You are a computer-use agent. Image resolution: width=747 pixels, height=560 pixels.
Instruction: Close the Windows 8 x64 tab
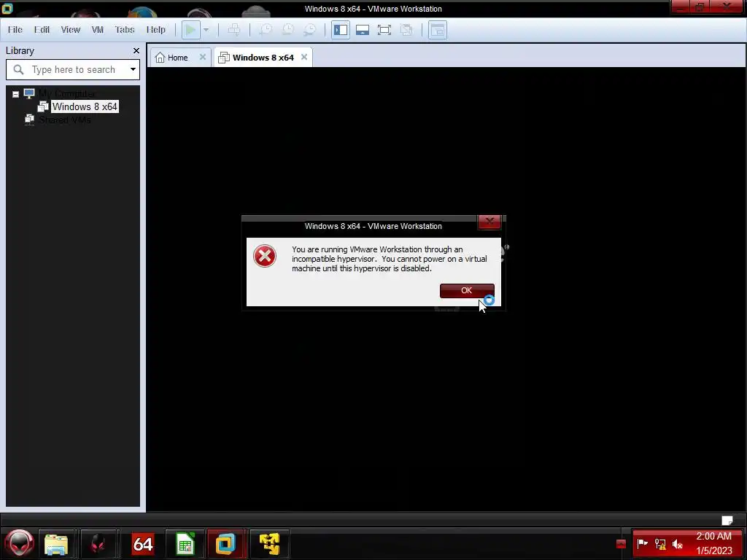(x=304, y=57)
